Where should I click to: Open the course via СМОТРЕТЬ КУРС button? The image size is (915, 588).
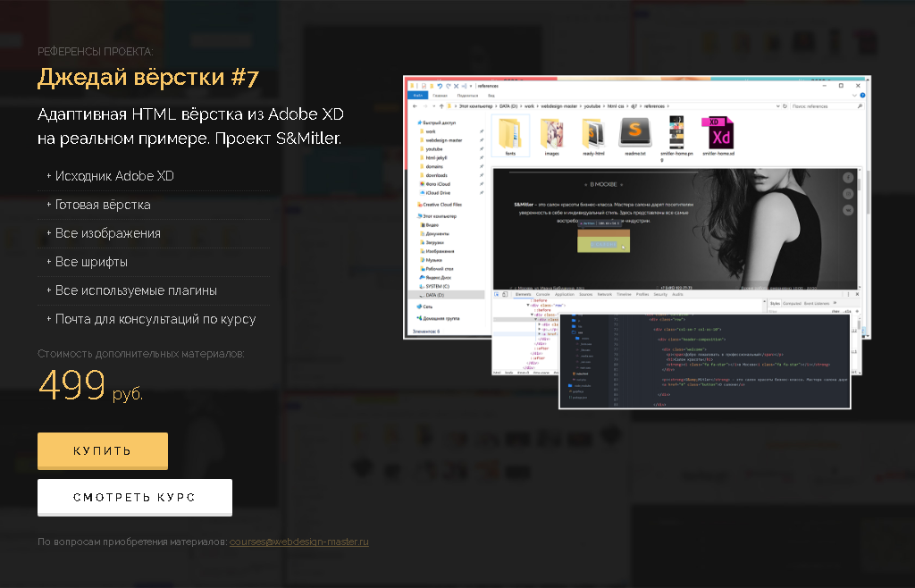click(135, 498)
